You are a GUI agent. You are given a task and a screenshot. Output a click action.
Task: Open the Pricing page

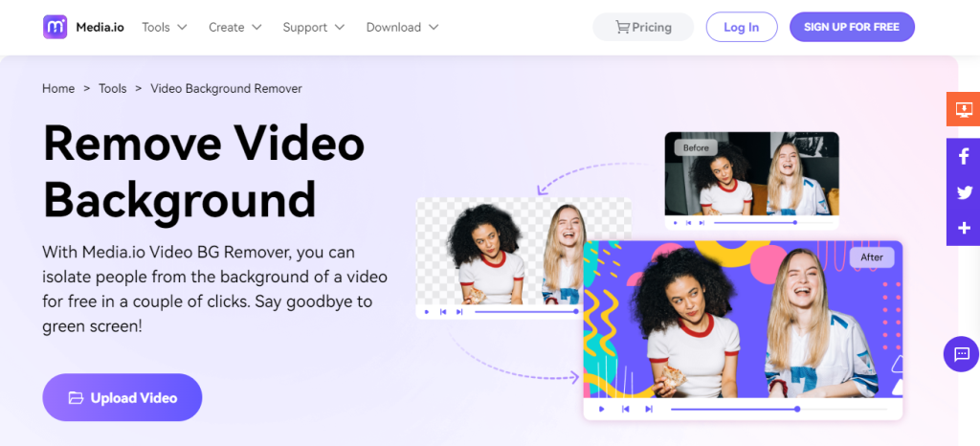[x=643, y=27]
